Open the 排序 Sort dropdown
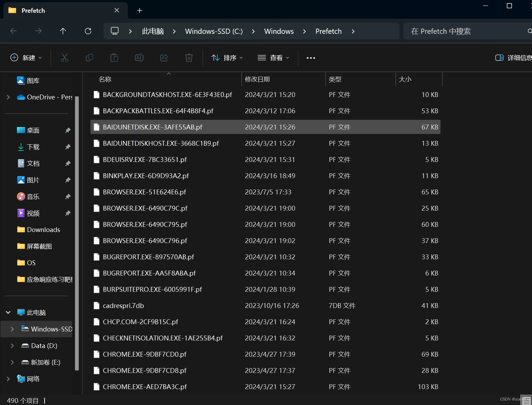The width and height of the screenshot is (532, 405). (227, 58)
